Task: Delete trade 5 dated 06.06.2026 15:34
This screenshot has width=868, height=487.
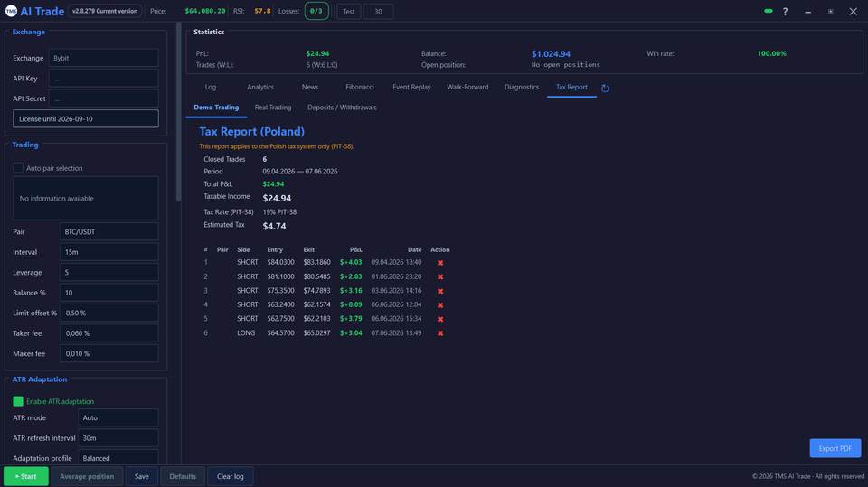Action: pyautogui.click(x=440, y=319)
